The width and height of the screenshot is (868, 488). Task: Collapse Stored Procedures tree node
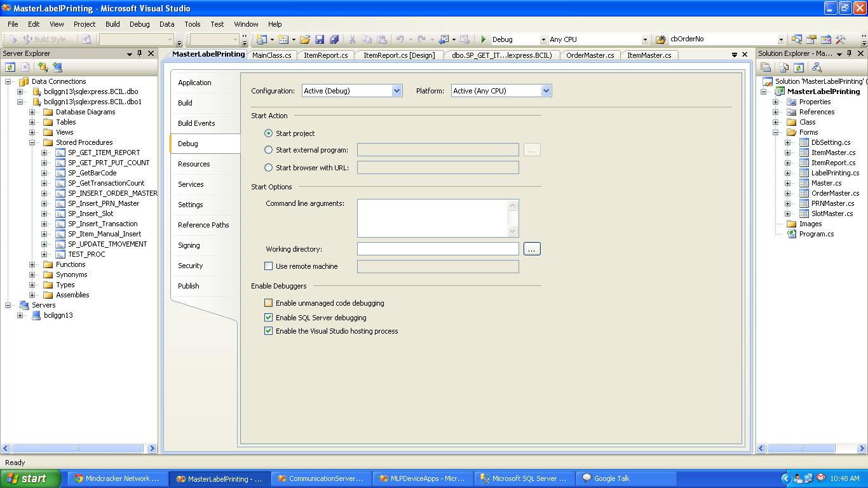[x=32, y=142]
